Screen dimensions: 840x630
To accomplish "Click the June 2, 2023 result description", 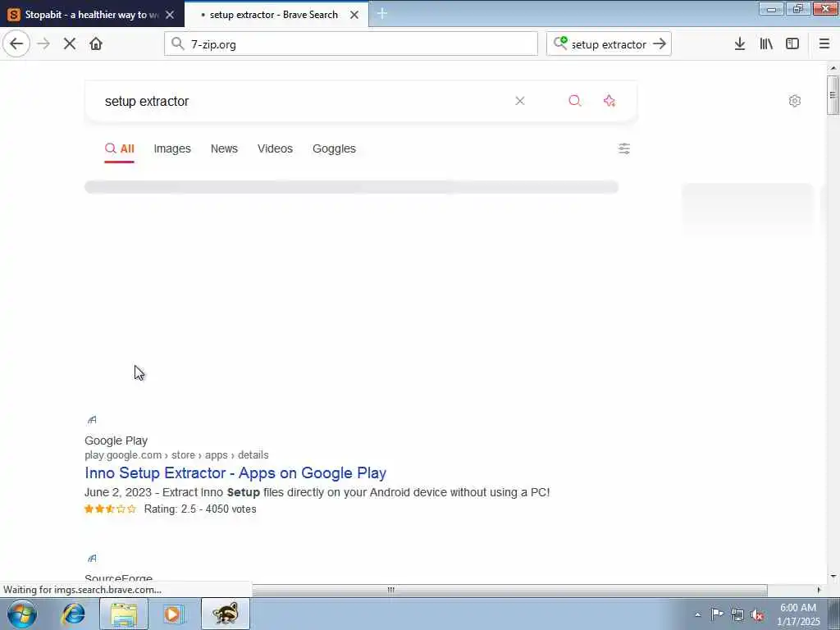I will click(x=317, y=492).
